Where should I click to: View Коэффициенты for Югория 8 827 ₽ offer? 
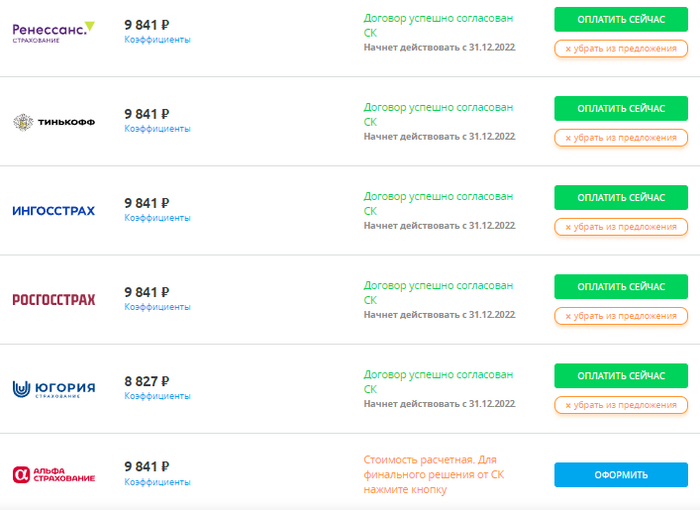(x=157, y=396)
